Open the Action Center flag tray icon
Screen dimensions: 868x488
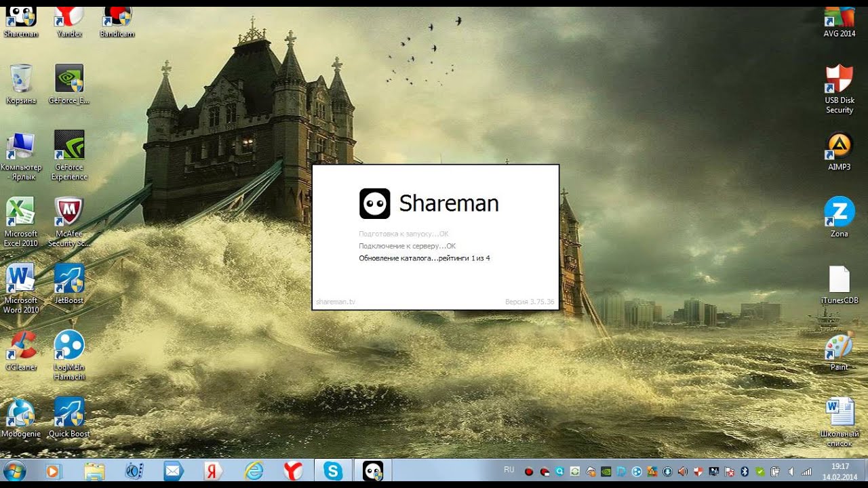tap(730, 472)
